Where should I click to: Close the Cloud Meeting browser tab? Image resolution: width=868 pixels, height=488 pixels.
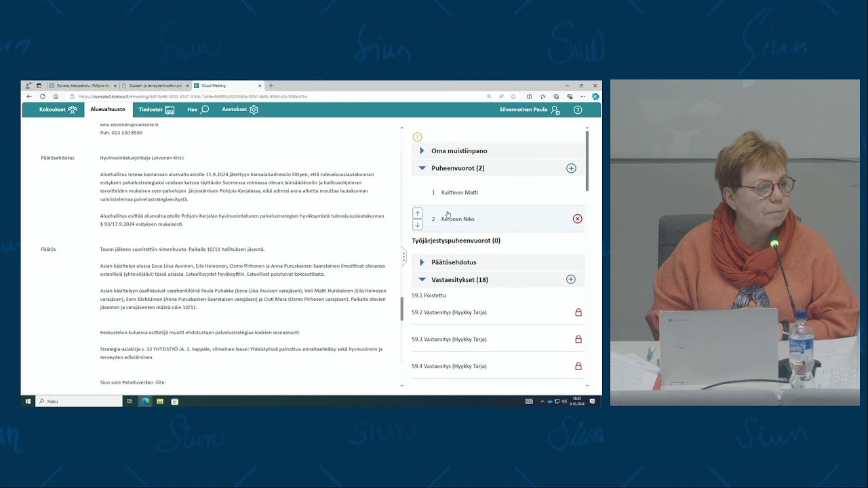[260, 85]
